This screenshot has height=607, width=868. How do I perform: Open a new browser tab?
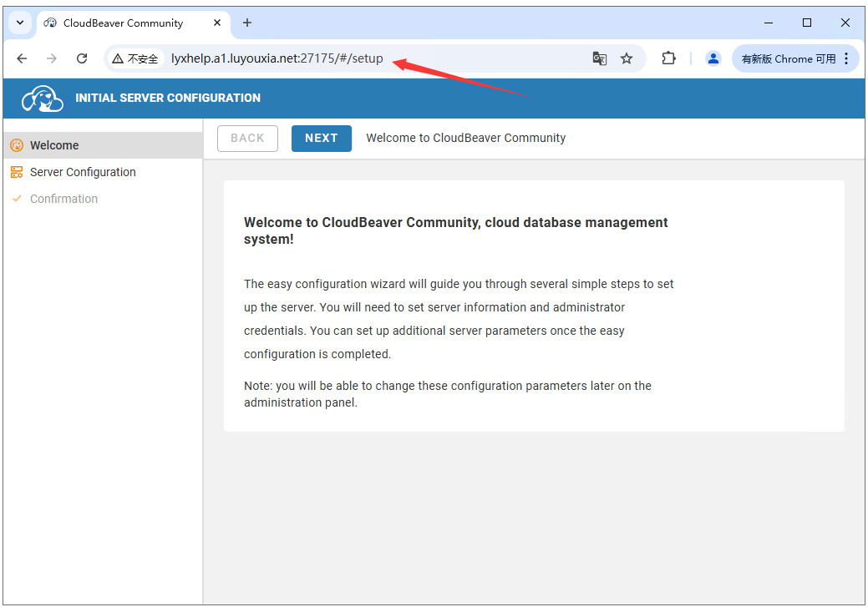click(247, 23)
